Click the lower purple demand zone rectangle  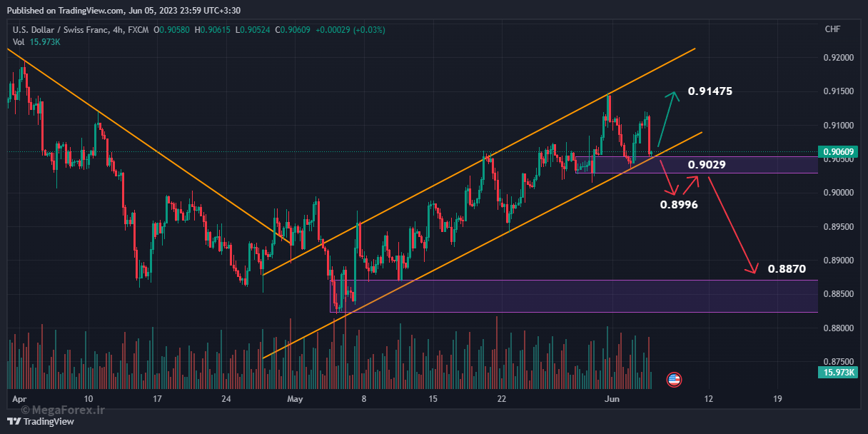point(574,296)
